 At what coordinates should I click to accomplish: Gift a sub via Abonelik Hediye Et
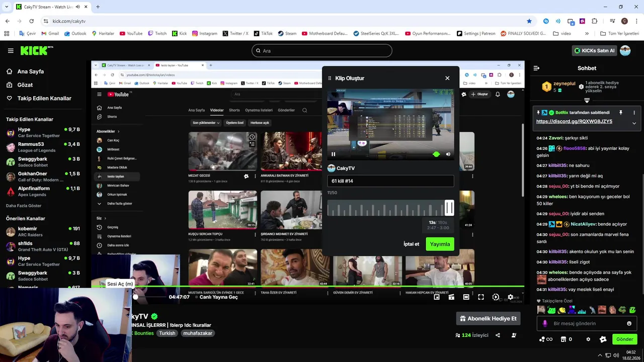[488, 319]
